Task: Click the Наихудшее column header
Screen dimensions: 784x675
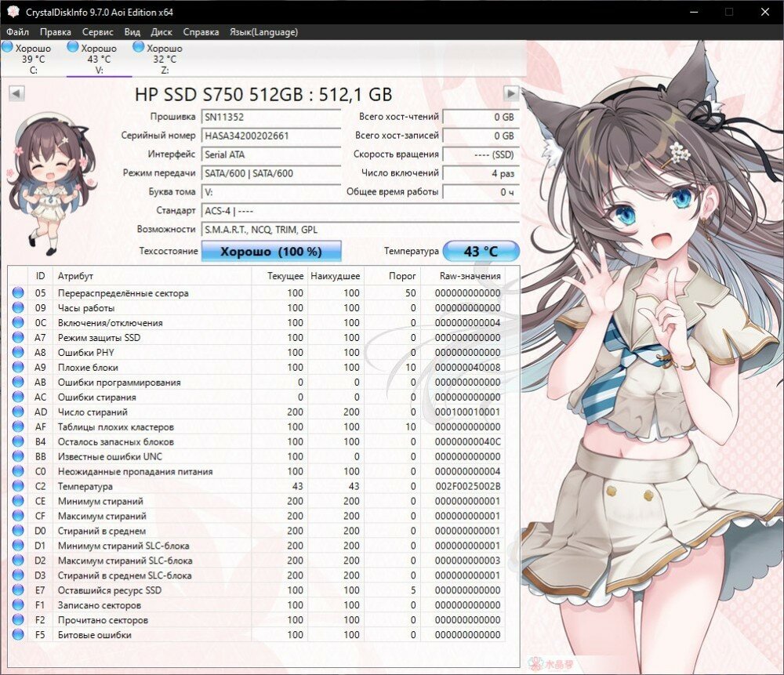Action: coord(336,276)
